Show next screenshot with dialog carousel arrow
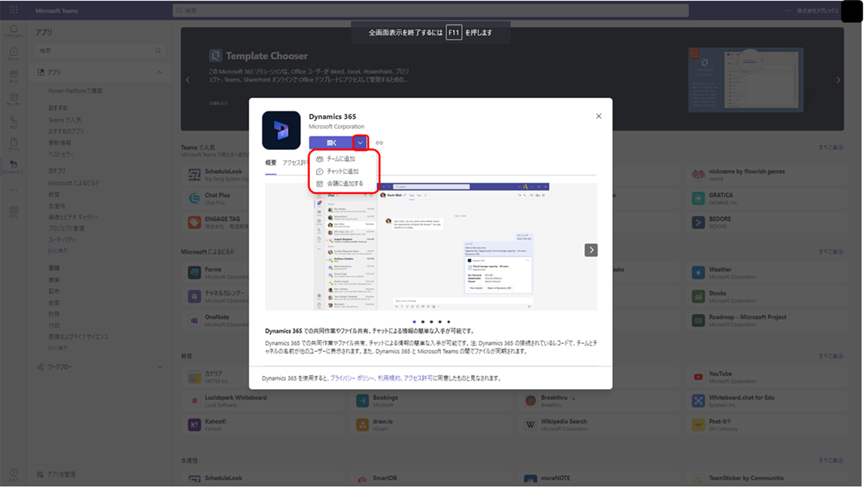The height and width of the screenshot is (489, 868). click(591, 250)
